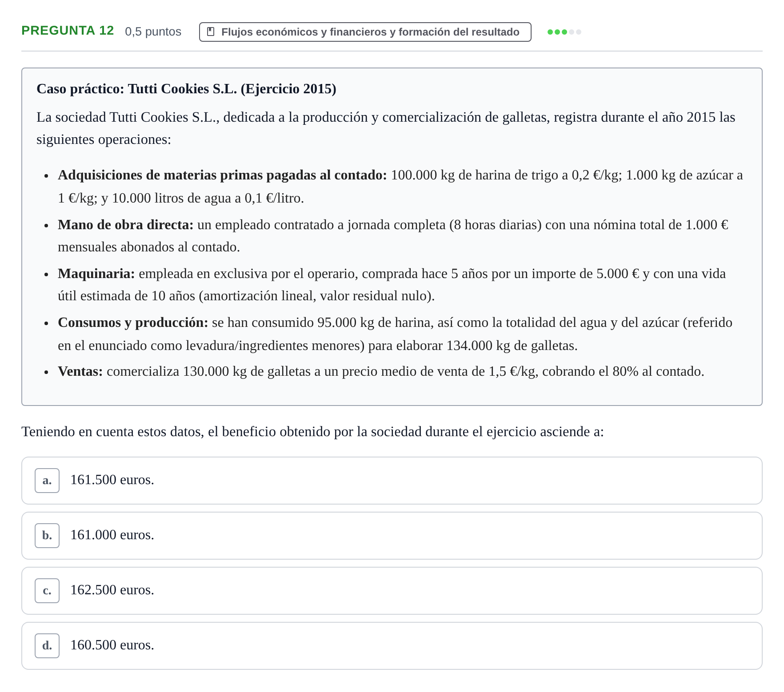784x692 pixels.
Task: Click the green difficulty dots indicator
Action: [564, 32]
